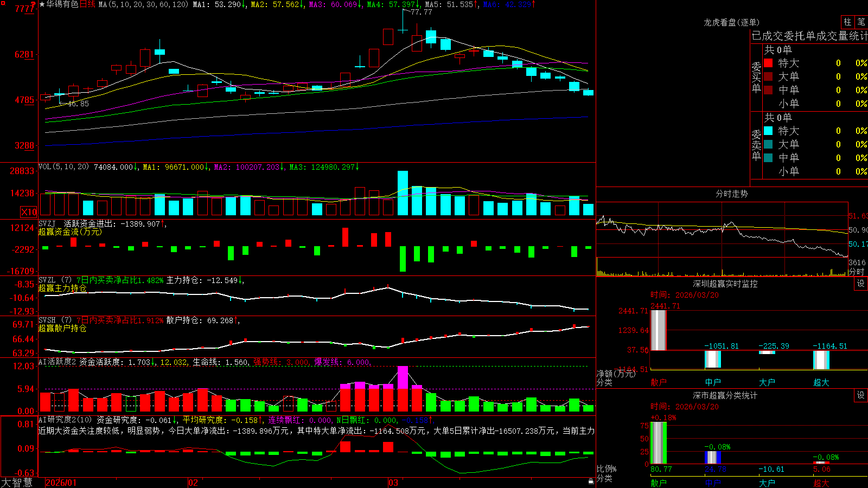This screenshot has width=868, height=488.
Task: Click the AI活跃度2 indicator label
Action: tap(57, 362)
